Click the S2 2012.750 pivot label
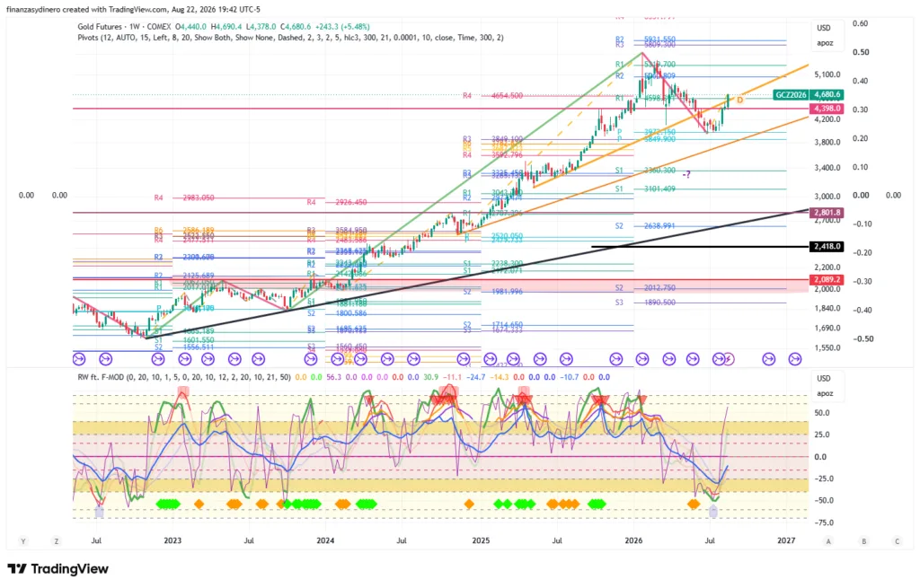 [x=645, y=288]
